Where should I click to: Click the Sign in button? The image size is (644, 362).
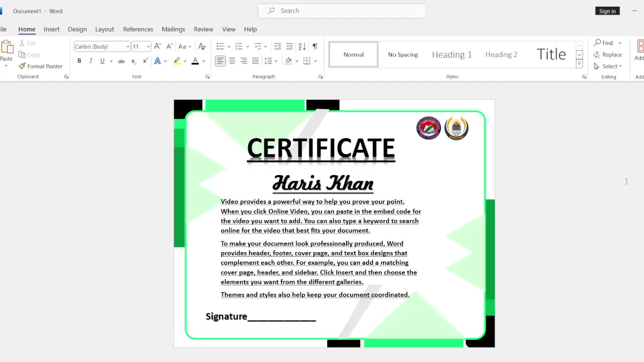tap(607, 11)
